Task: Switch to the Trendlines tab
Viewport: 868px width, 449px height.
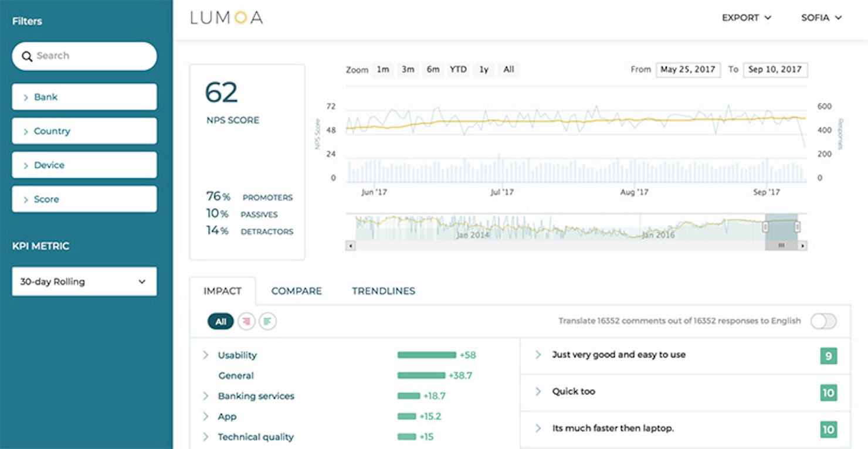Action: tap(383, 291)
